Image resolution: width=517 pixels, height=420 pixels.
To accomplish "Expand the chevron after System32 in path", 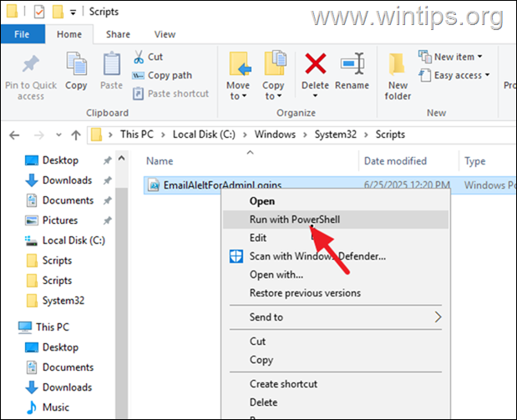I will click(366, 134).
